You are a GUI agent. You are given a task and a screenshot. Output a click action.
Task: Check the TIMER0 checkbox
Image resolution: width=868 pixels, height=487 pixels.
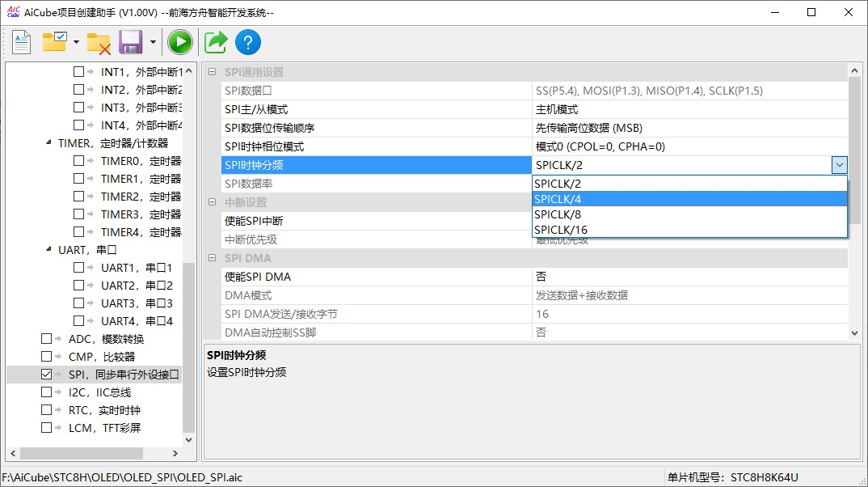78,161
